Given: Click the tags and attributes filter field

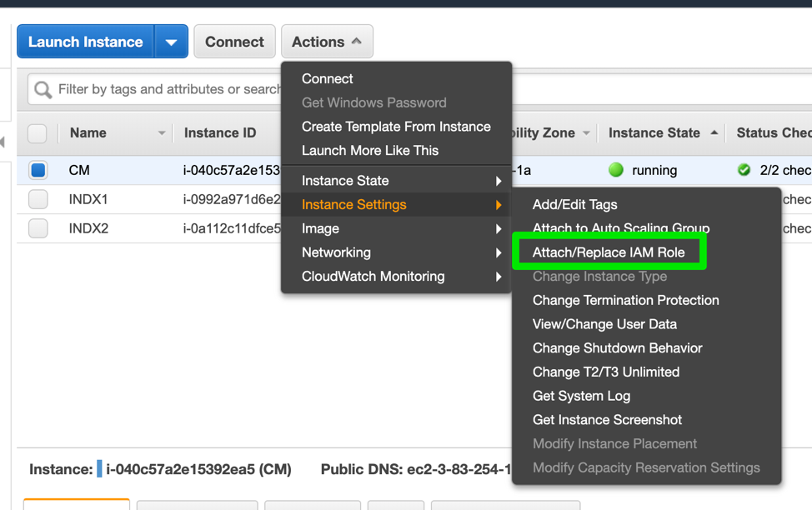Looking at the screenshot, I should pos(167,88).
